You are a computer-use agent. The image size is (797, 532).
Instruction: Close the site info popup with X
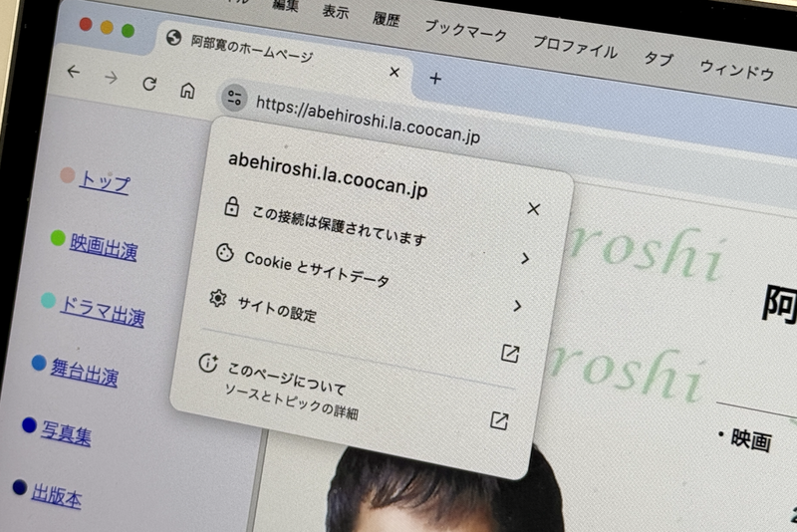[x=533, y=208]
